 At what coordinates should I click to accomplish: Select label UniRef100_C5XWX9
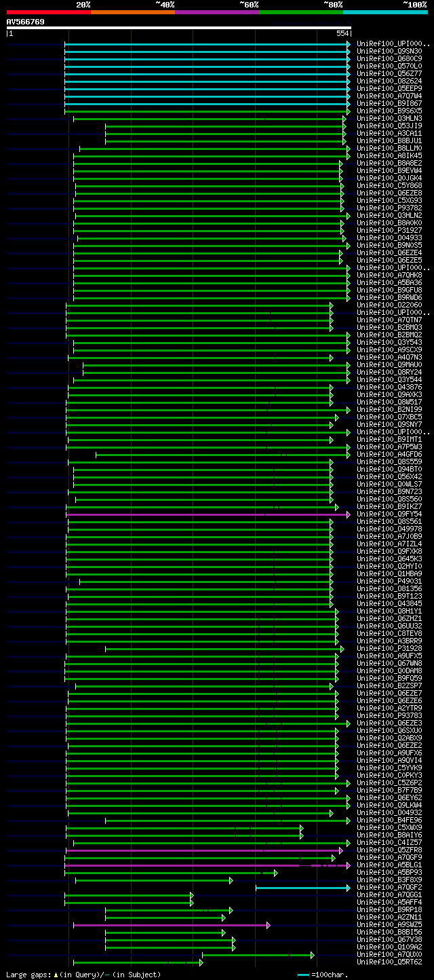click(389, 827)
